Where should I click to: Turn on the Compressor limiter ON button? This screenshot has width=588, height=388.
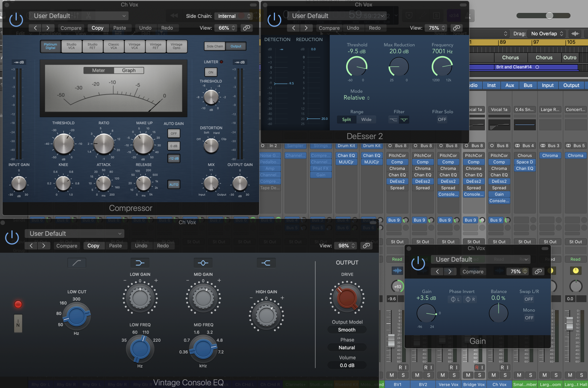tap(211, 72)
